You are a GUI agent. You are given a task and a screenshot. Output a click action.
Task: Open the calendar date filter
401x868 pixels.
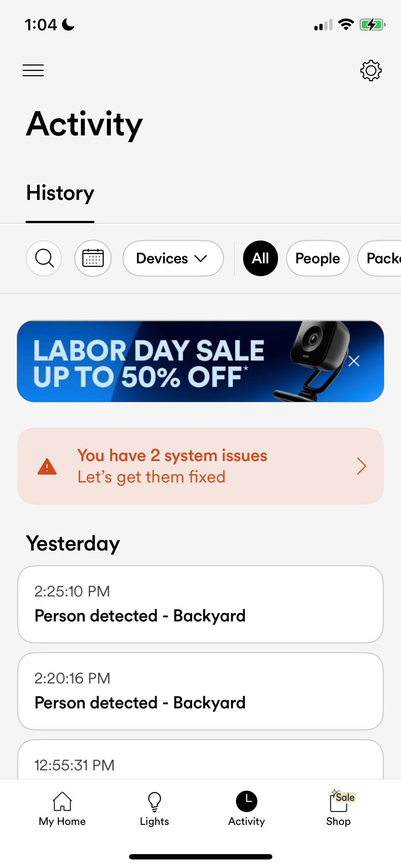click(93, 258)
